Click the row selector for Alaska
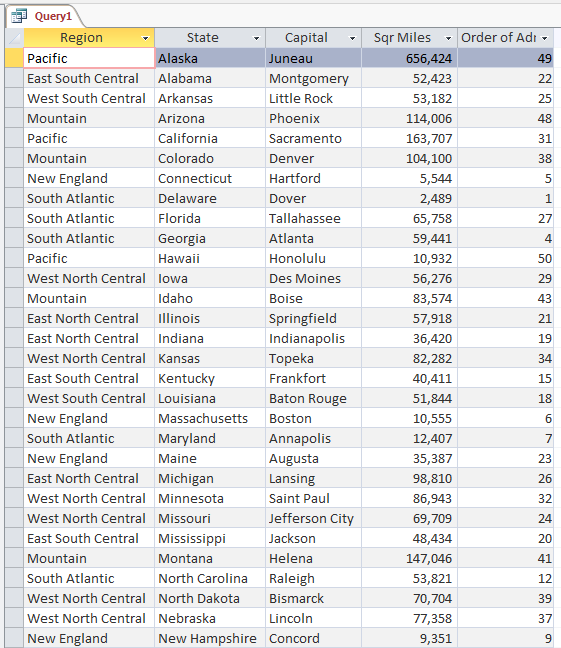 (14, 58)
